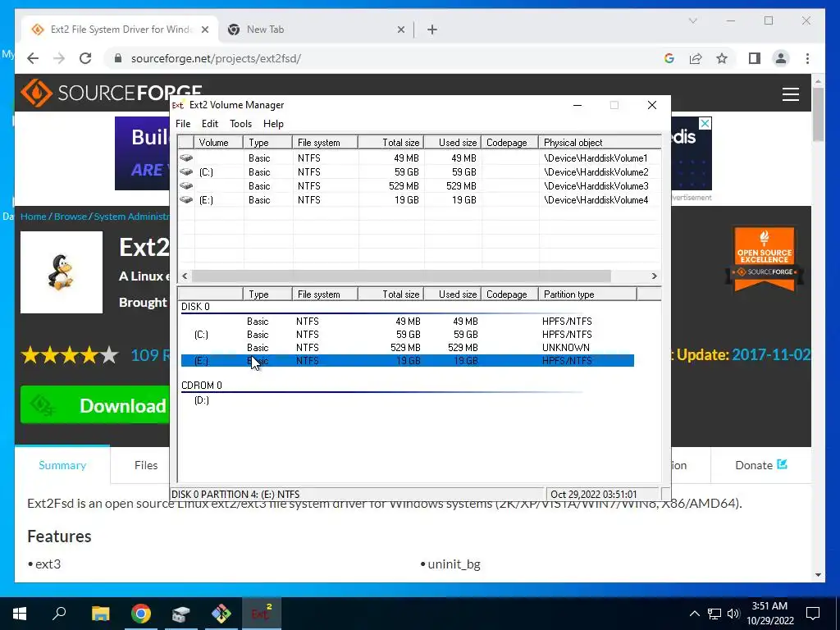This screenshot has width=840, height=630.
Task: Open the File menu in Ext2 Volume Manager
Action: pyautogui.click(x=183, y=124)
